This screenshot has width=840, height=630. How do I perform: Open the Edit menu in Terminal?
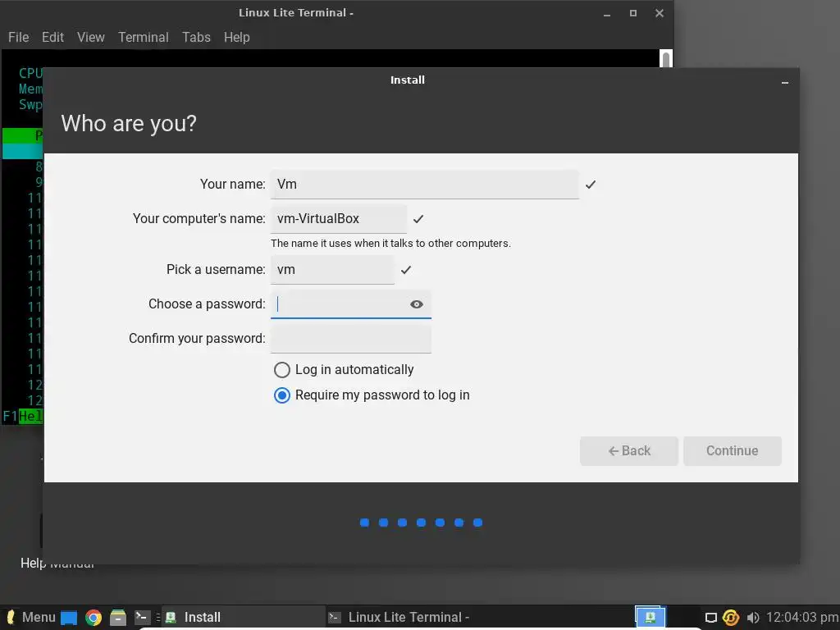pyautogui.click(x=52, y=37)
